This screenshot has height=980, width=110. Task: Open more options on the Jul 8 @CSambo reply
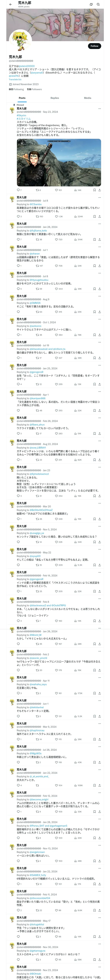pyautogui.click(x=99, y=197)
